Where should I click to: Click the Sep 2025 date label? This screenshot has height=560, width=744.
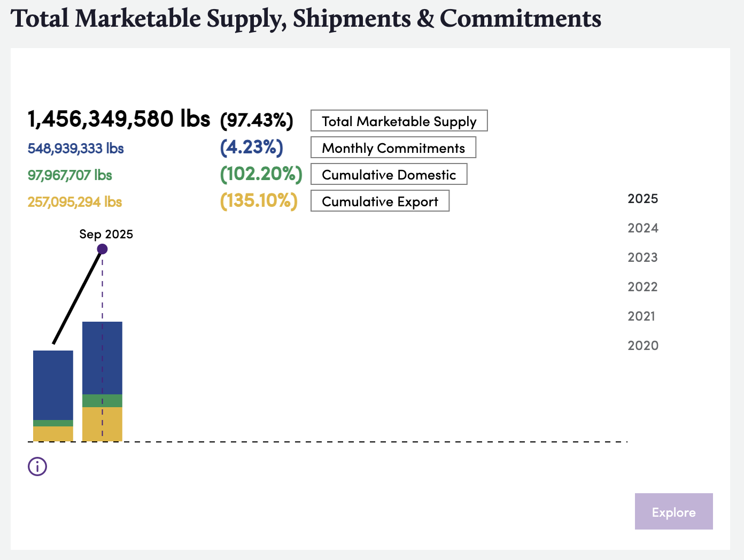tap(106, 234)
